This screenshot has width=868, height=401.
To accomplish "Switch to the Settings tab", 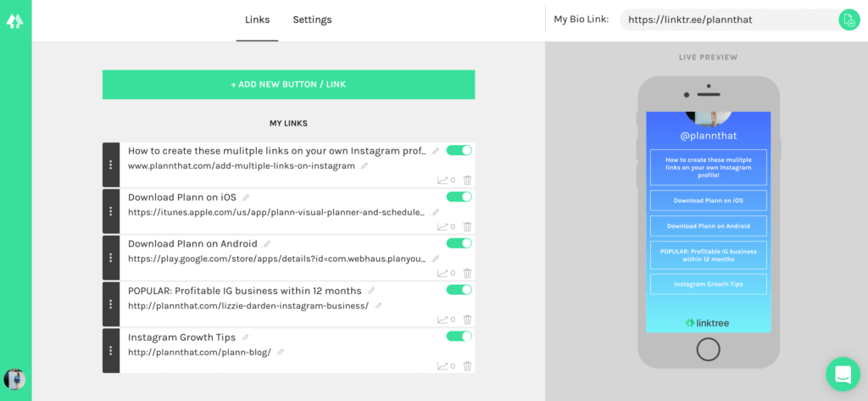I will (x=312, y=20).
